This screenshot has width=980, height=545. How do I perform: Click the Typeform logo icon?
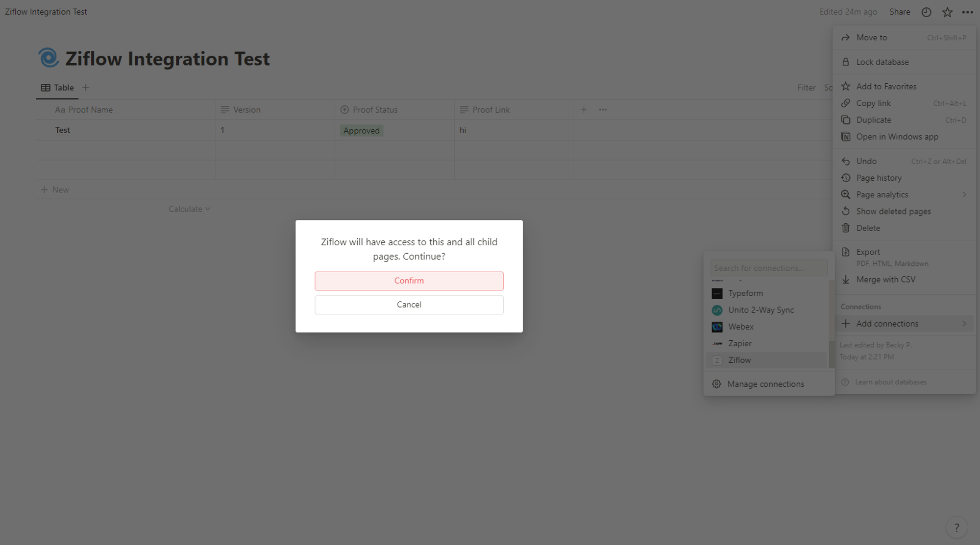tap(717, 293)
